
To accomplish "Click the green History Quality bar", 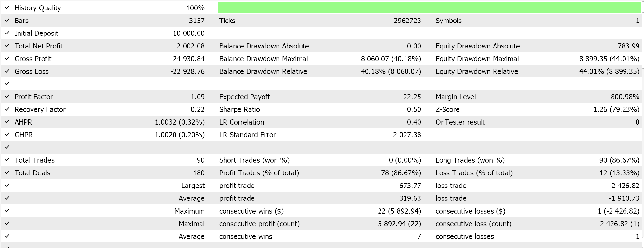I will pyautogui.click(x=430, y=8).
